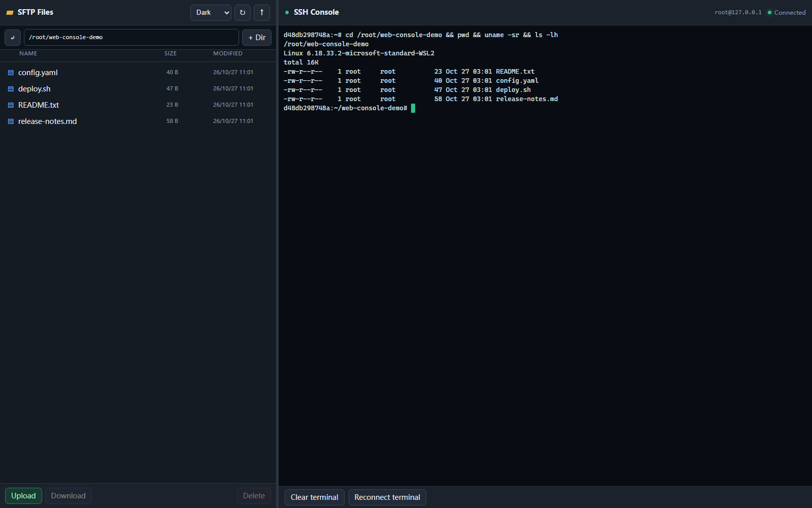The height and width of the screenshot is (508, 812).
Task: Go up one directory with arrow icon
Action: (x=262, y=13)
